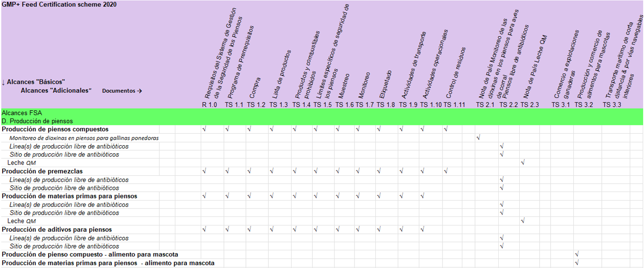Select the Alcances "Adicionales" header label
Image resolution: width=644 pixels, height=268 pixels.
(x=56, y=90)
